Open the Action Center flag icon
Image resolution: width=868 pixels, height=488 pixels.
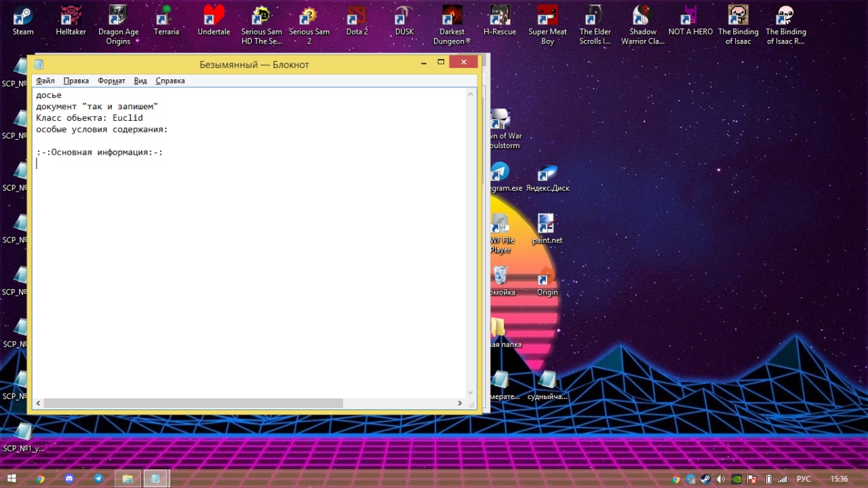click(x=752, y=479)
